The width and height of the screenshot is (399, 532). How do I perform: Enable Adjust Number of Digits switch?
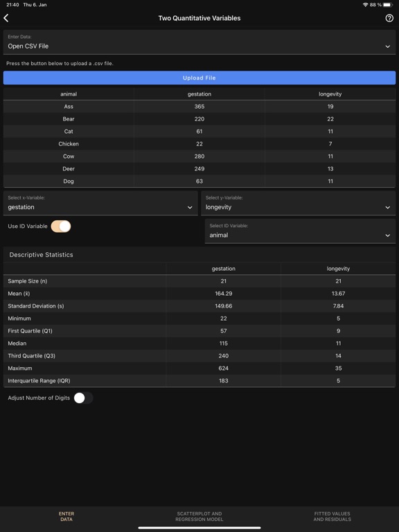[83, 398]
